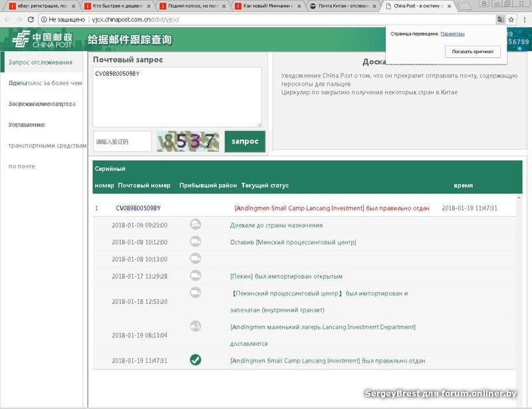Image resolution: width=532 pixels, height=409 pixels.
Task: Select third sidebar item above 'Управление'
Action: coord(42,104)
